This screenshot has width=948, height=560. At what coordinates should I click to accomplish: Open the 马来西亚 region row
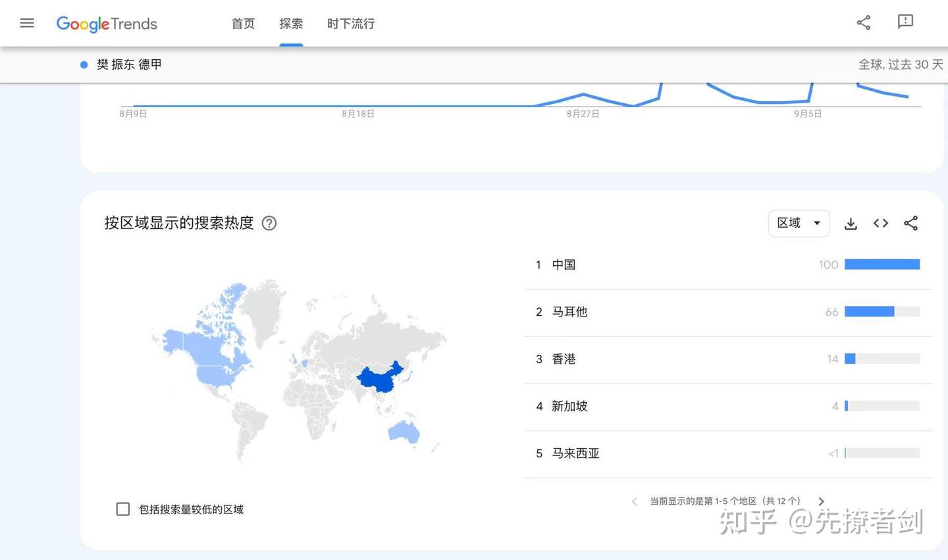click(x=728, y=454)
